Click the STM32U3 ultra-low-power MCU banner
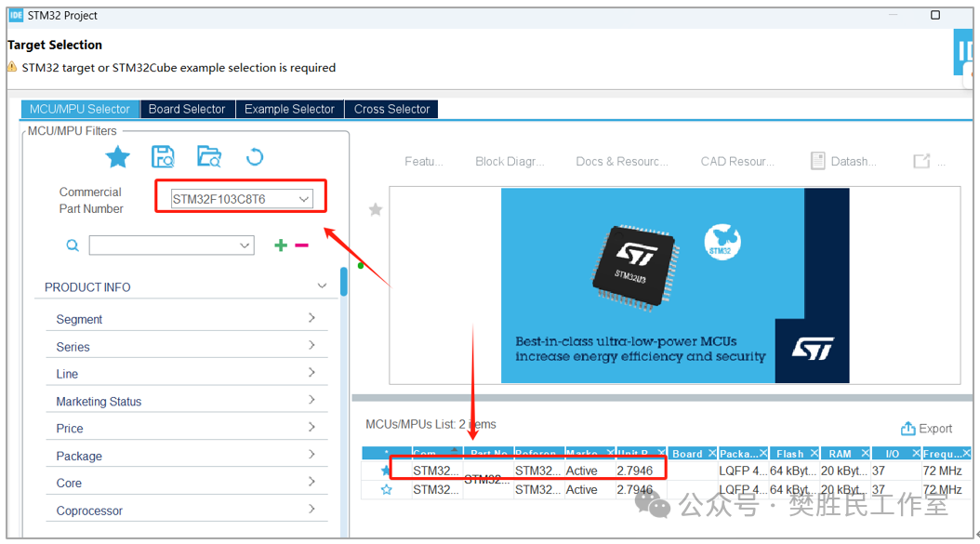Screen dimensions: 980x544 click(675, 285)
